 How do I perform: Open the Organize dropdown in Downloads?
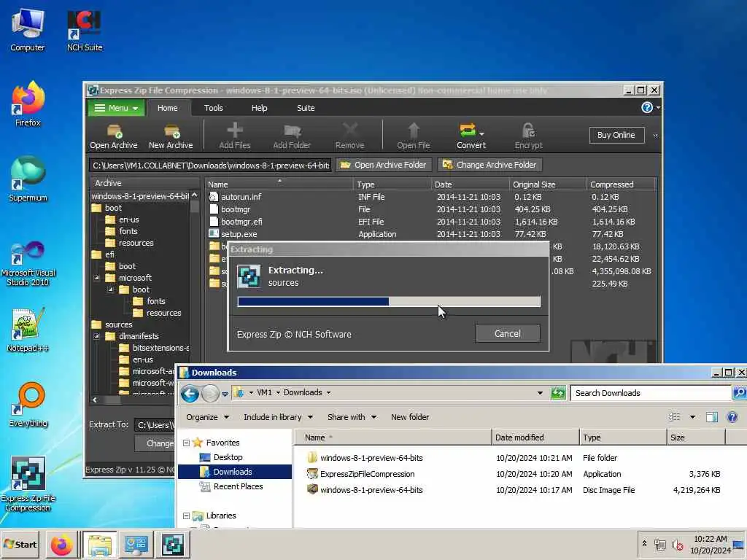pos(208,417)
